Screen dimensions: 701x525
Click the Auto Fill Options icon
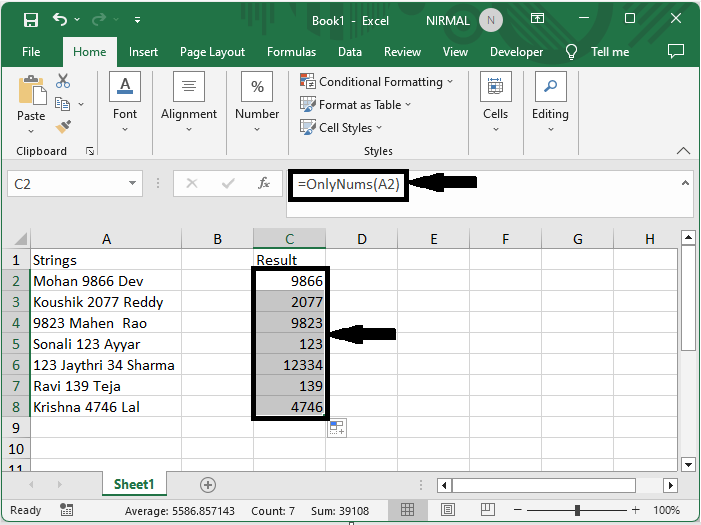point(337,428)
